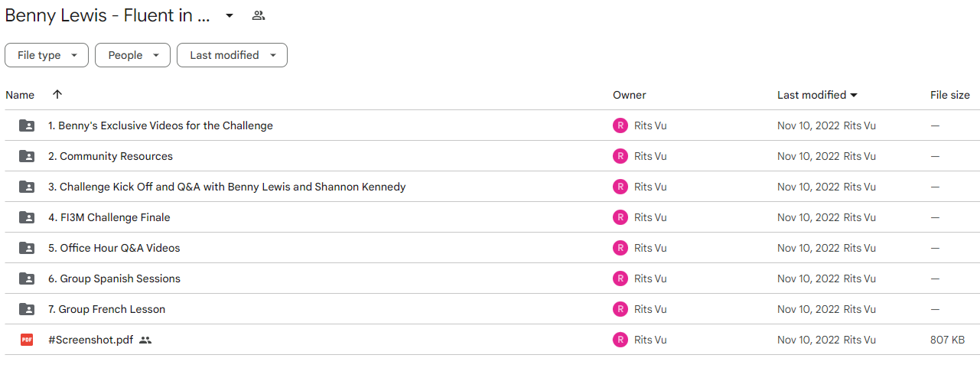Click the File size column header
The height and width of the screenshot is (368, 980).
coord(950,95)
